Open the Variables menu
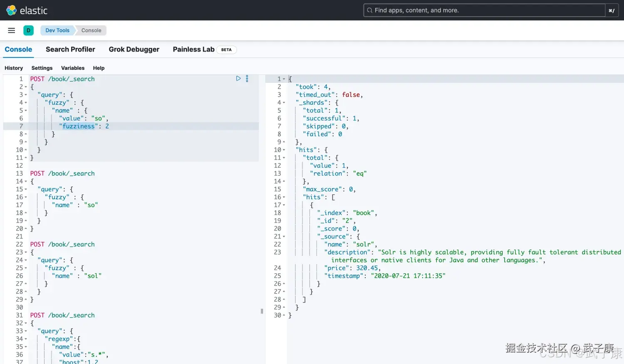Viewport: 624px width, 364px height. click(x=73, y=68)
